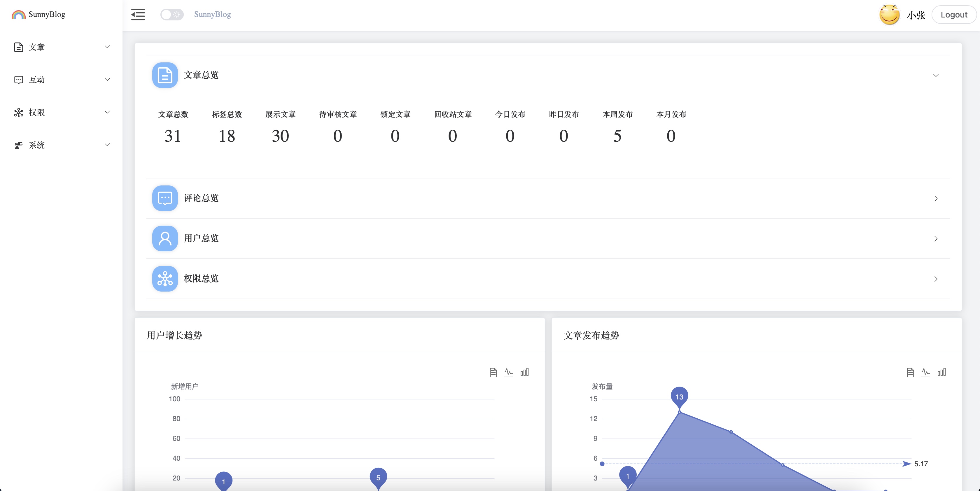Expand the 互动 menu chevron

coord(107,80)
